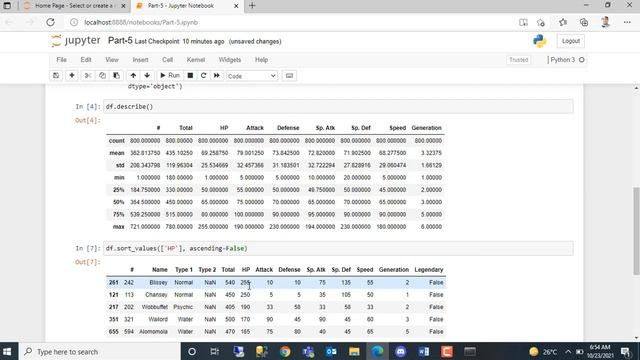This screenshot has height=360, width=640.
Task: Open browser collections icon
Action: coord(584,22)
